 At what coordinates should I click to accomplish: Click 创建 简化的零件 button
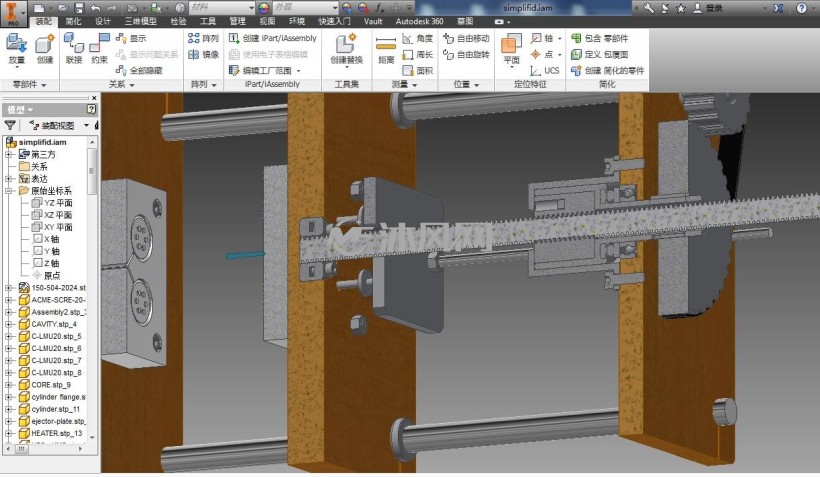coord(608,70)
